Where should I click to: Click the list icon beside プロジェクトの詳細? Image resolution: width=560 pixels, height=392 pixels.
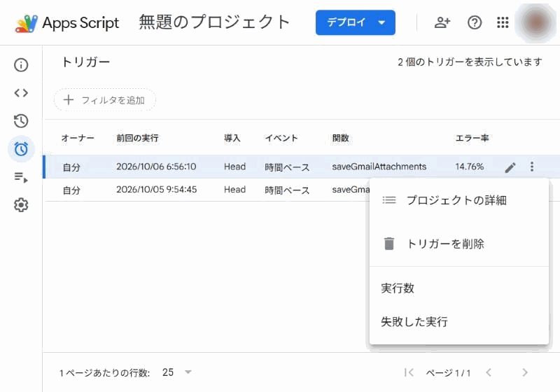pos(389,200)
